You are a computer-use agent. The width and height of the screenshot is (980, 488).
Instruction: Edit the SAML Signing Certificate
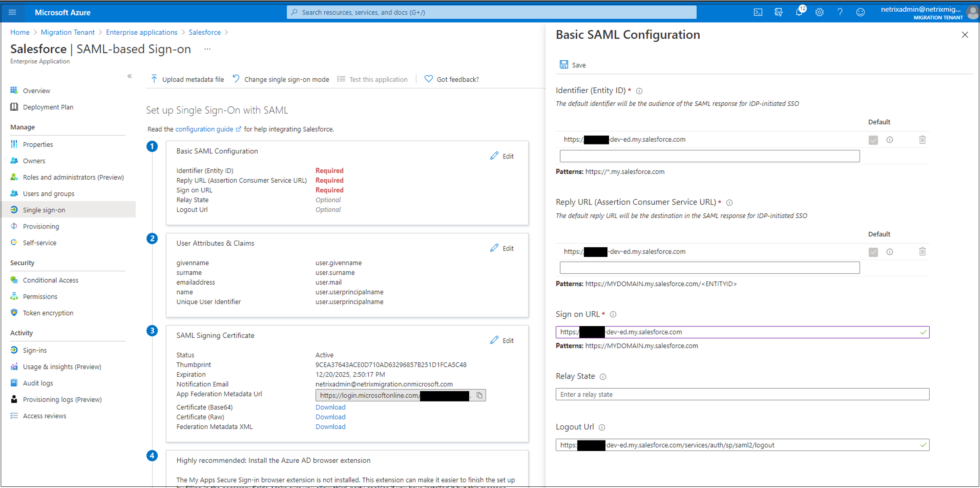point(502,340)
